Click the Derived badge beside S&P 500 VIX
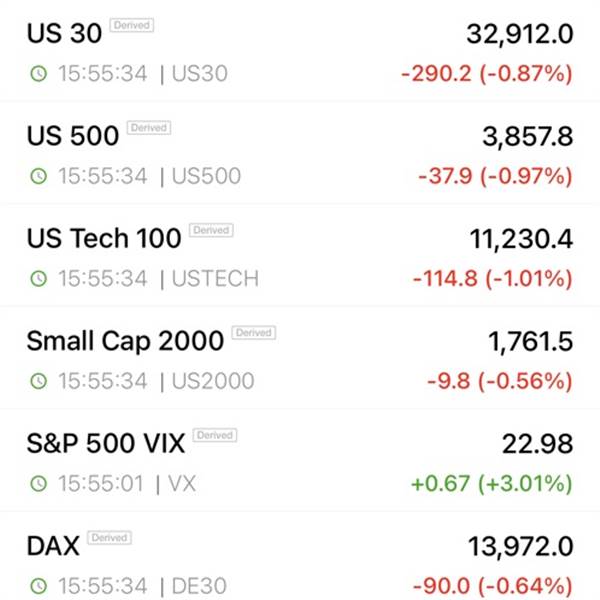The image size is (600, 600). click(x=214, y=435)
